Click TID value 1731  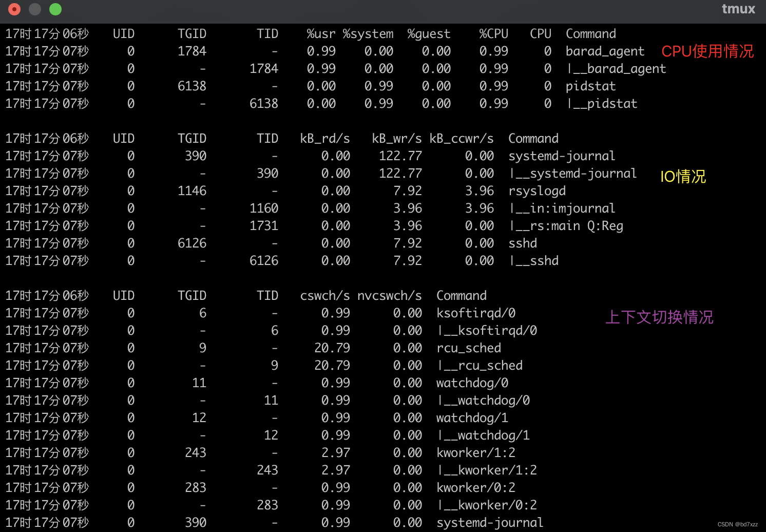point(264,226)
